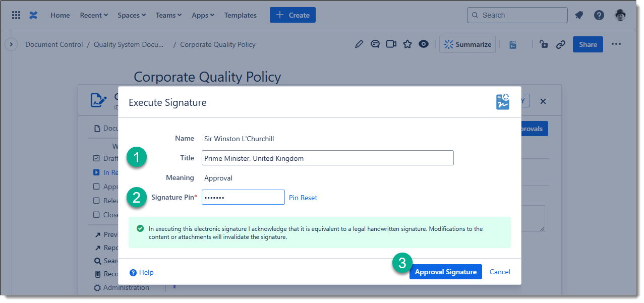Open the notifications bell
The width and height of the screenshot is (644, 303).
pyautogui.click(x=579, y=15)
